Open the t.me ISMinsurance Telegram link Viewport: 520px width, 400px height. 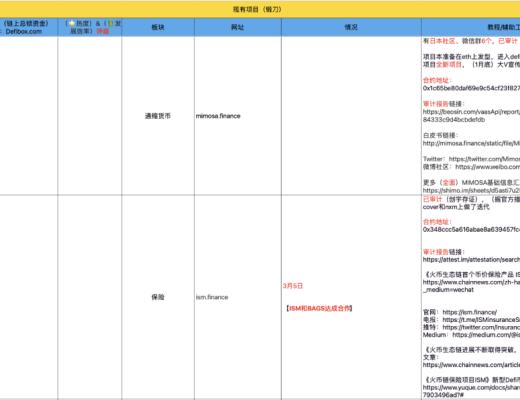[x=481, y=320]
